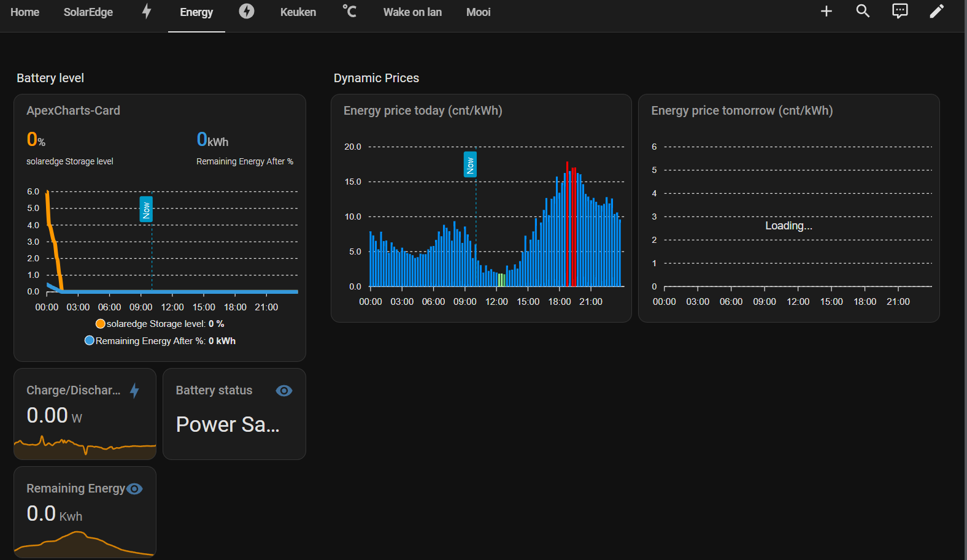The width and height of the screenshot is (967, 560).
Task: Go to the Home tab
Action: coord(25,12)
